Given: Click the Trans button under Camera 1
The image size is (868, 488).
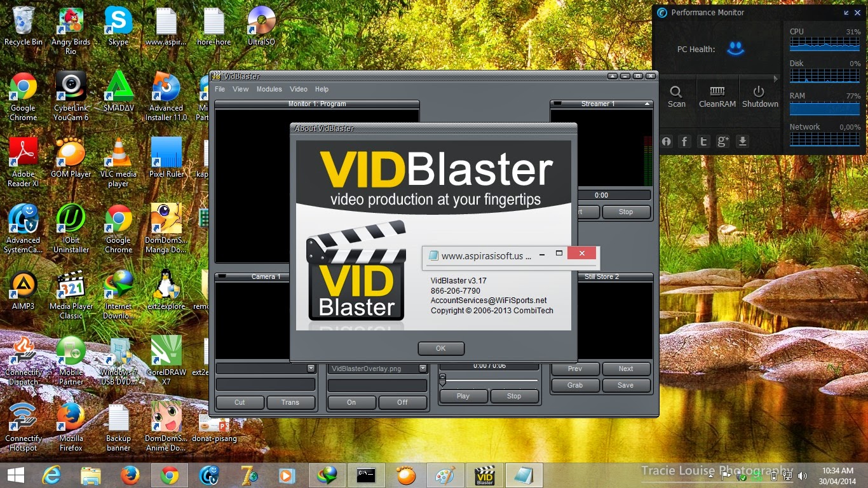Looking at the screenshot, I should click(x=290, y=402).
